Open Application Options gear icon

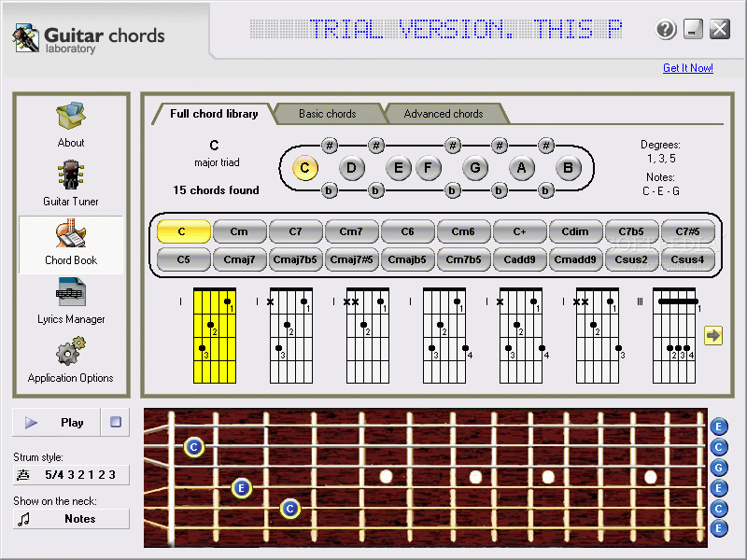point(71,351)
